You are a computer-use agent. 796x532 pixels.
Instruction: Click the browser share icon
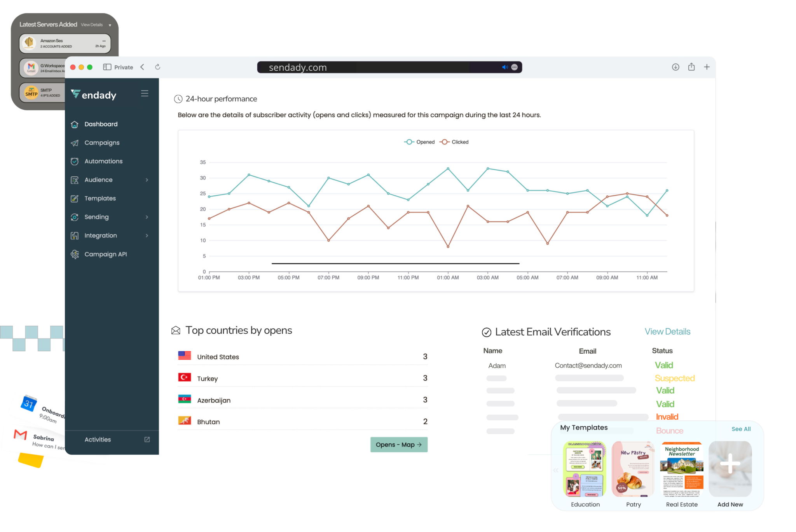691,67
